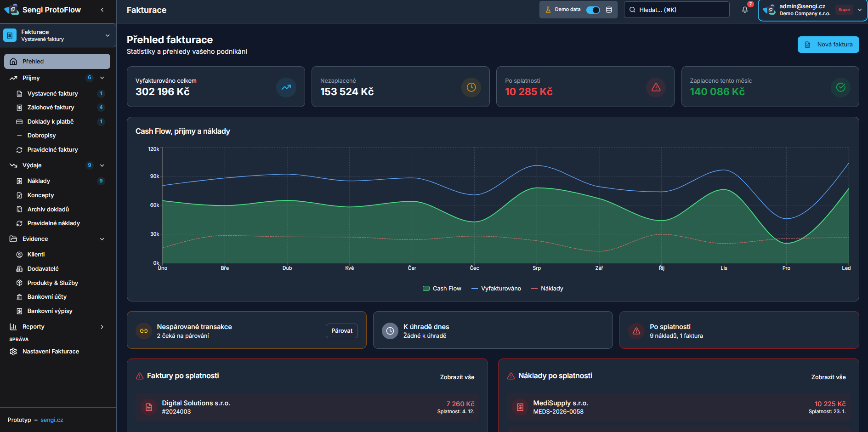
Task: Toggle the Demo data switch
Action: click(593, 10)
